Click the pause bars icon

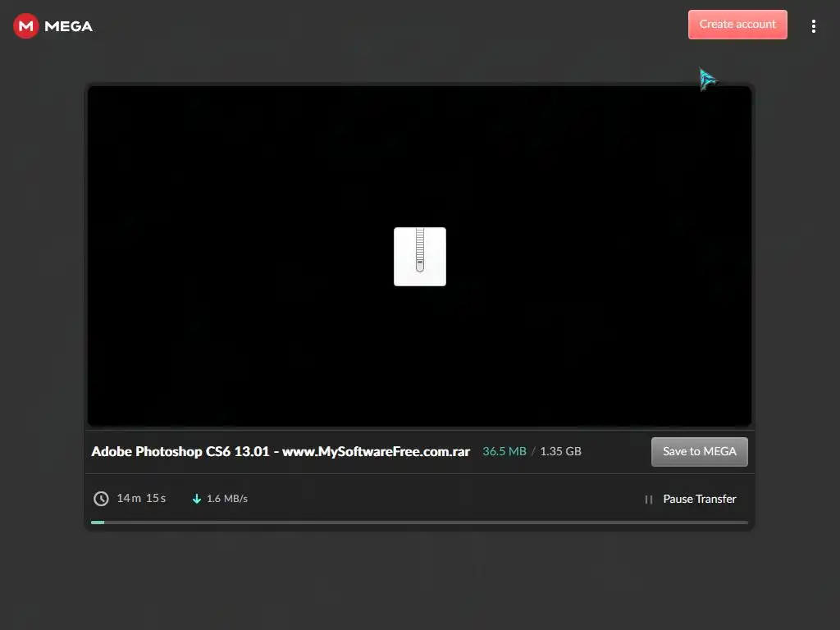[648, 500]
